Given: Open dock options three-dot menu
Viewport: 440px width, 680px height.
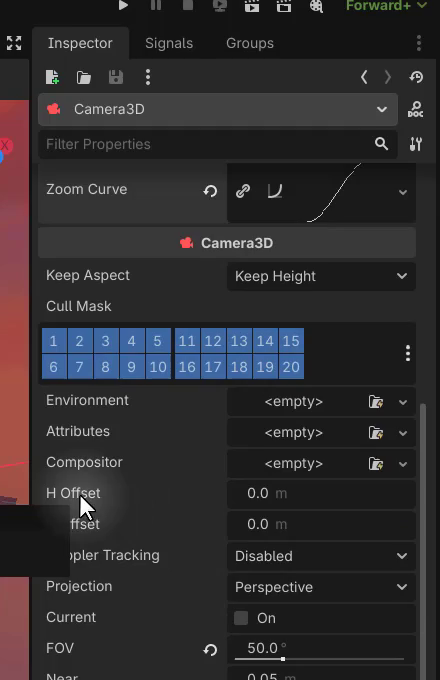Looking at the screenshot, I should [x=419, y=43].
